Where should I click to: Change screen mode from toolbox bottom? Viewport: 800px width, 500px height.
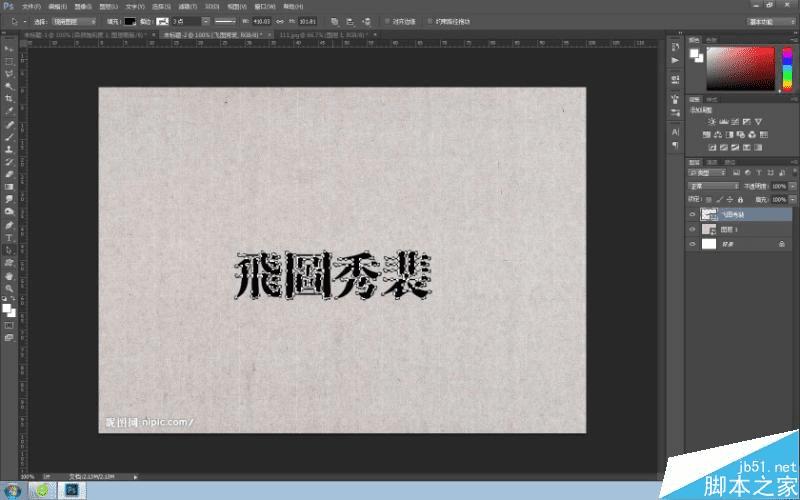9,337
